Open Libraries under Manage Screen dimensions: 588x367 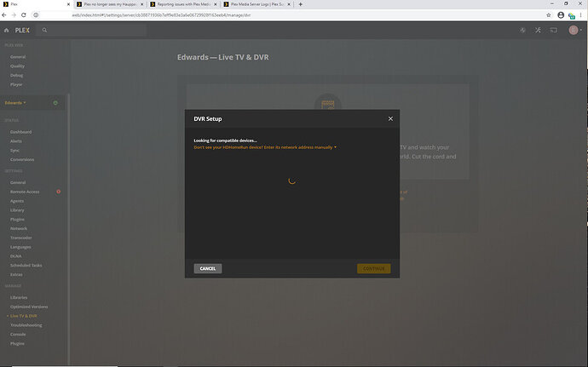click(19, 297)
